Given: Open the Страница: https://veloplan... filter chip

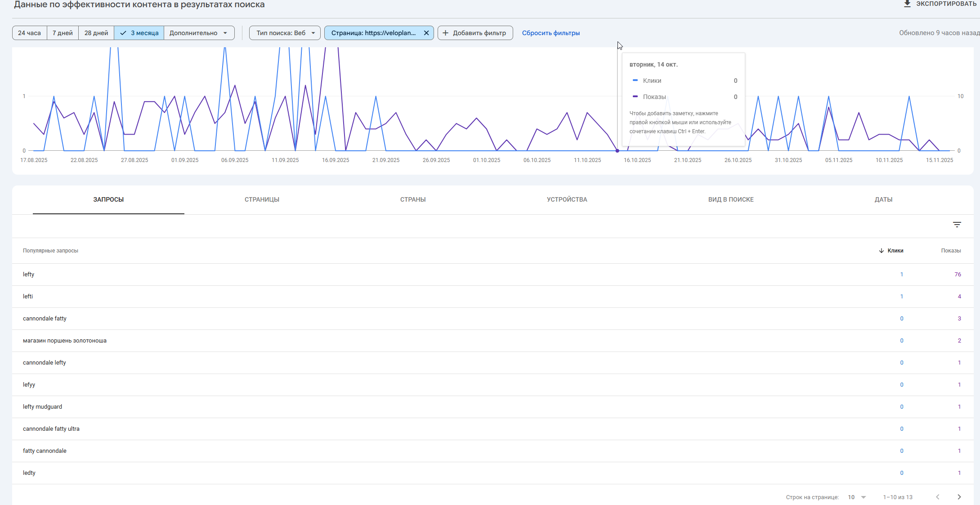Looking at the screenshot, I should [x=373, y=33].
